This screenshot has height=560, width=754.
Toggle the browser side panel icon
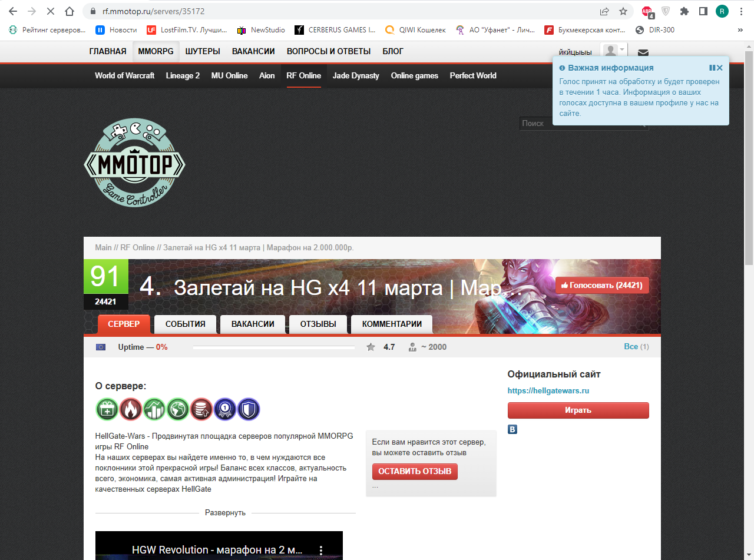coord(703,11)
